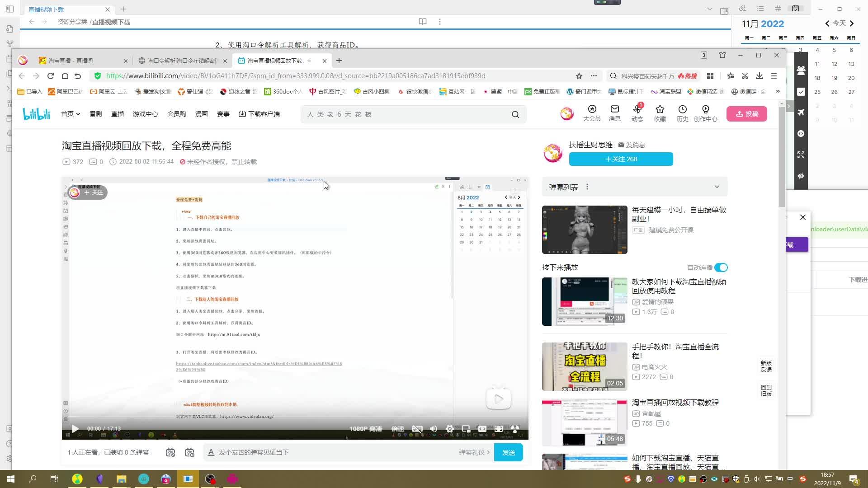Click the bilibili logo
The width and height of the screenshot is (868, 488).
[x=36, y=114]
